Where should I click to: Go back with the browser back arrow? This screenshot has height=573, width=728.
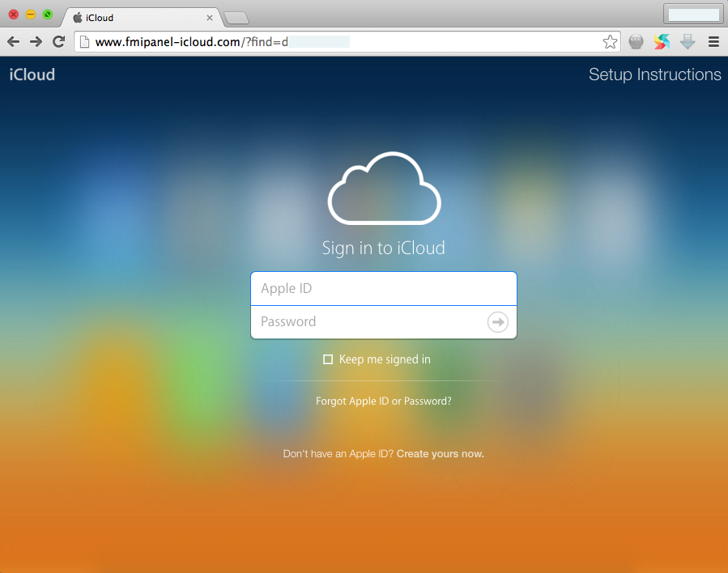(14, 42)
